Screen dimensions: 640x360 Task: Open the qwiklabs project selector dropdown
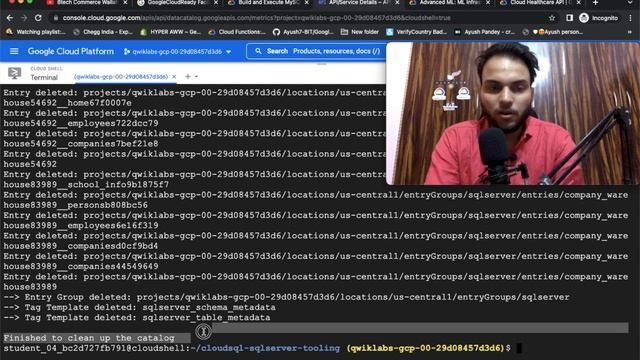(177, 51)
